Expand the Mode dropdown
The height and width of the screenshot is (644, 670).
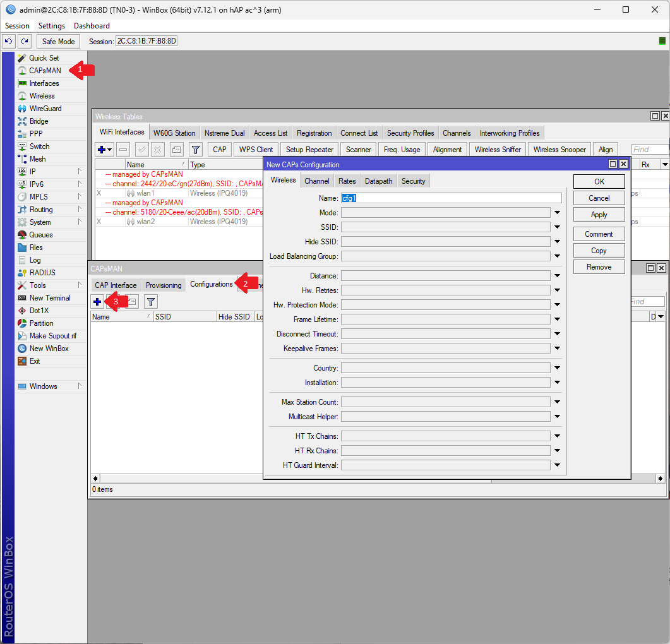coord(555,212)
